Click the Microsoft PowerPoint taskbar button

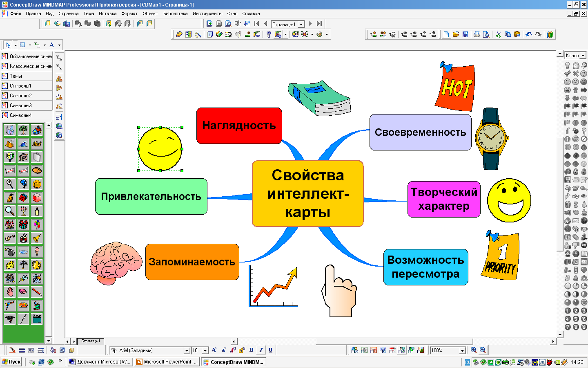tap(167, 362)
